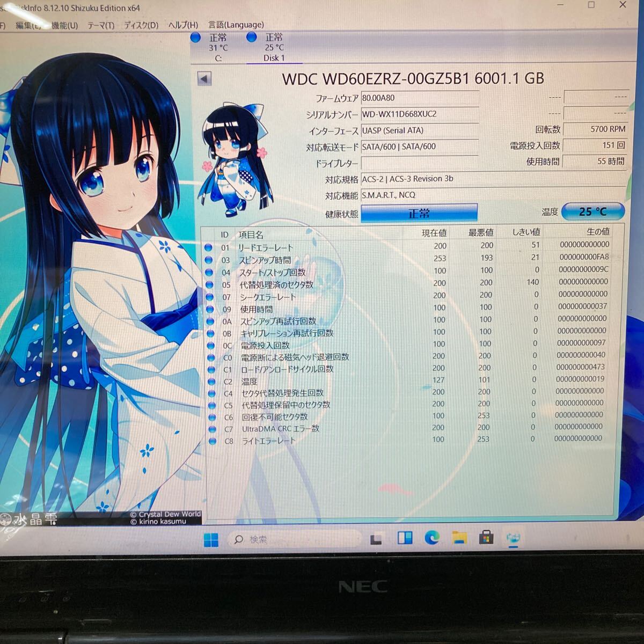Click the 回転数 value 5700 RPM

pos(596,129)
